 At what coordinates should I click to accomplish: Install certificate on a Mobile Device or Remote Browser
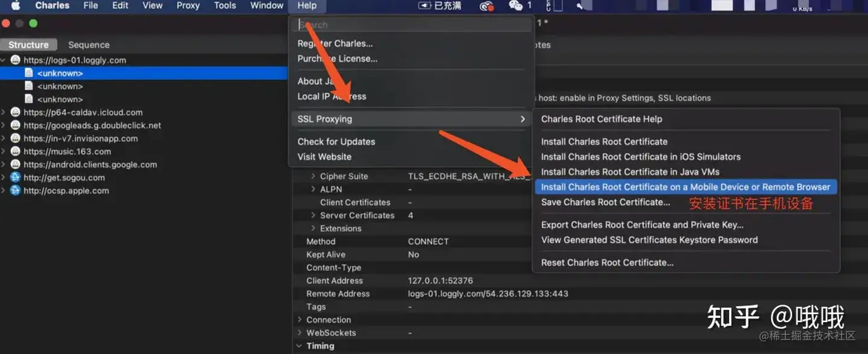[x=686, y=187]
